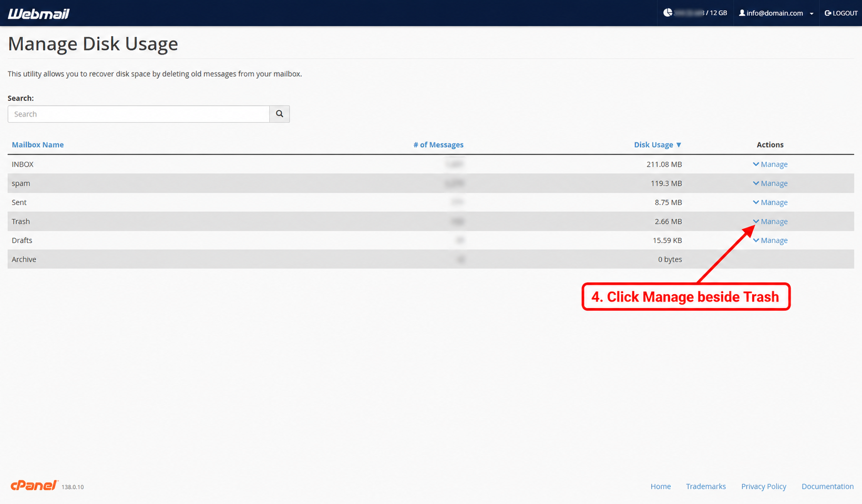The height and width of the screenshot is (504, 862).
Task: Click the 0 bytes disk usage value
Action: point(670,259)
